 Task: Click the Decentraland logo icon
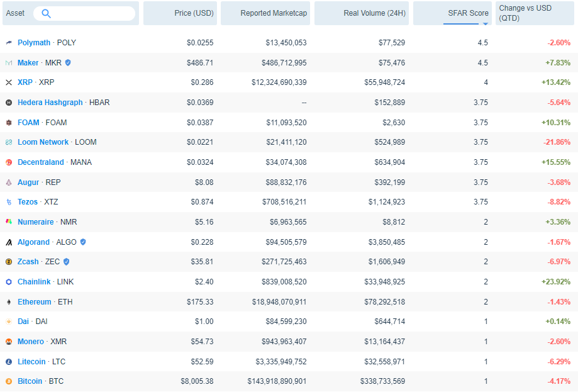point(9,162)
